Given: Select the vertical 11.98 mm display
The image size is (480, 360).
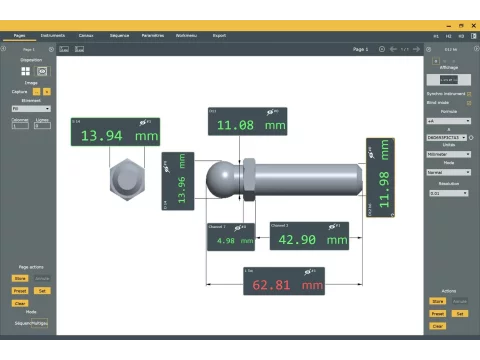Looking at the screenshot, I should pos(380,178).
